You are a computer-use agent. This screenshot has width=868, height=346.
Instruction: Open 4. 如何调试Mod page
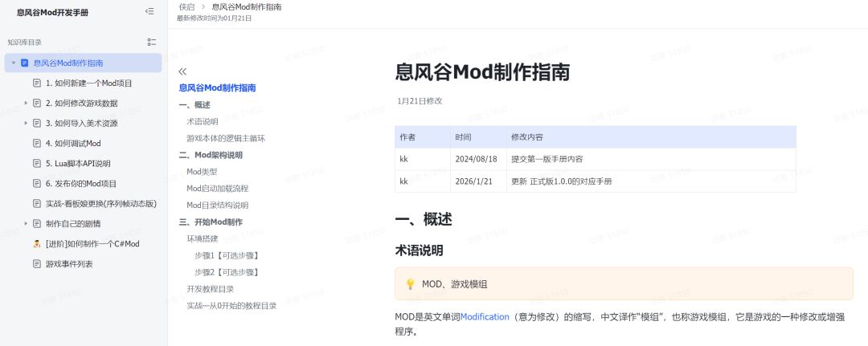pyautogui.click(x=73, y=143)
